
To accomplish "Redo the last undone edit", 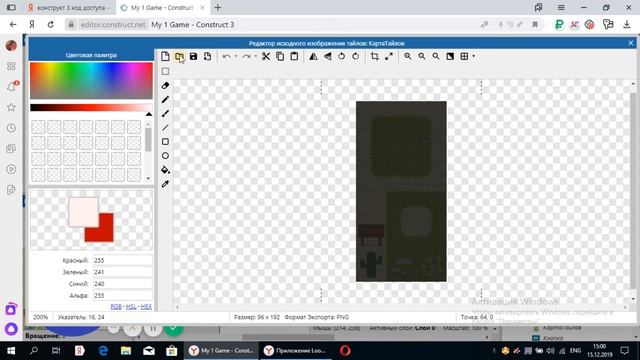I will point(247,56).
